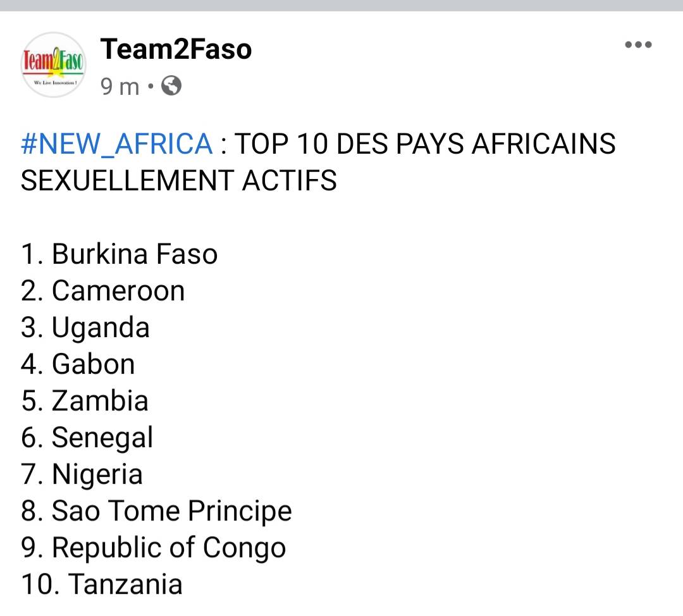The width and height of the screenshot is (683, 616).
Task: Click list entry 6. Senegal
Action: click(87, 438)
